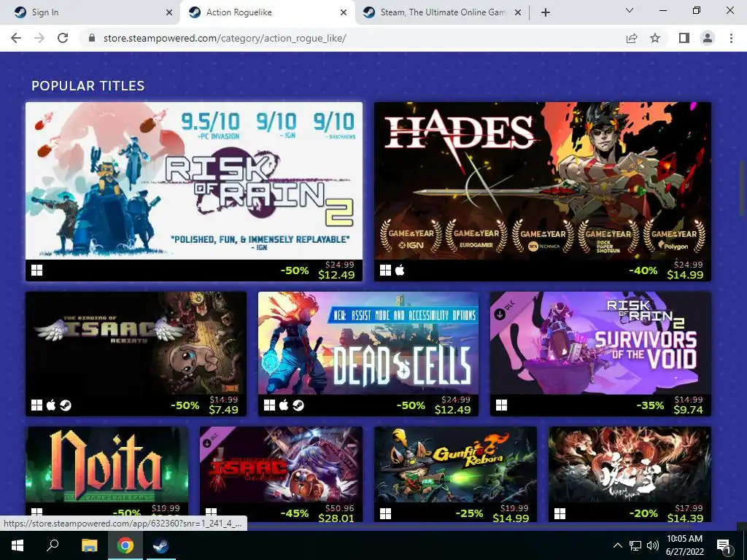Open the network status tray icon
Viewport: 747px width, 560px height.
(x=635, y=545)
